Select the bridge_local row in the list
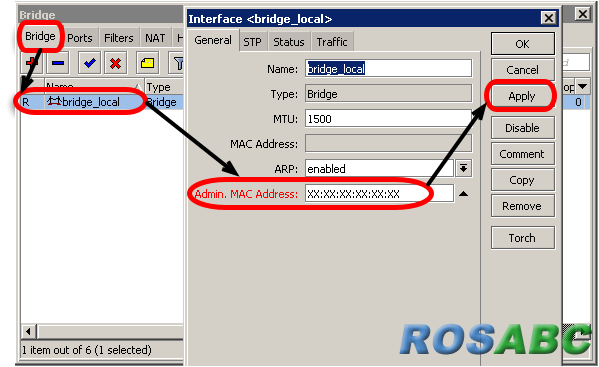Image resolution: width=599 pixels, height=367 pixels. (x=102, y=102)
